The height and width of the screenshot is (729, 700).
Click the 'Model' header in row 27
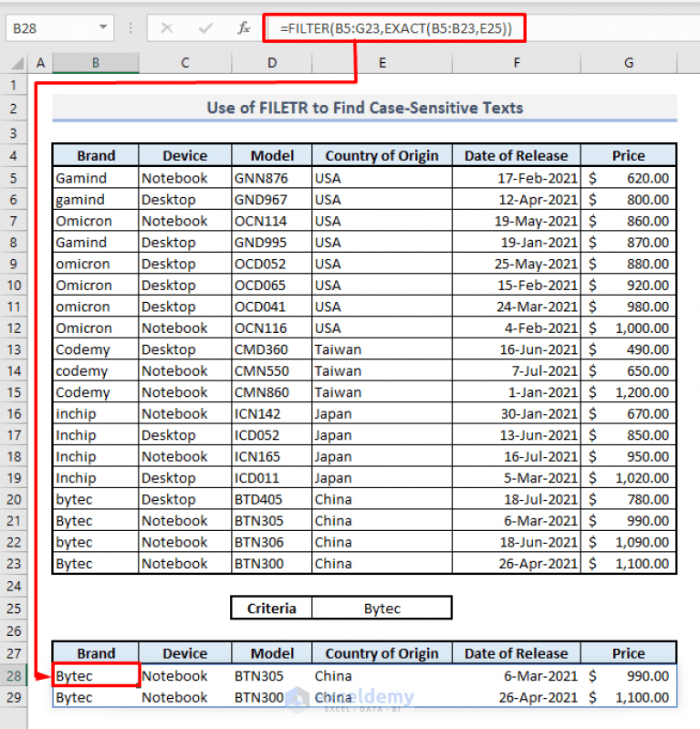(x=272, y=653)
